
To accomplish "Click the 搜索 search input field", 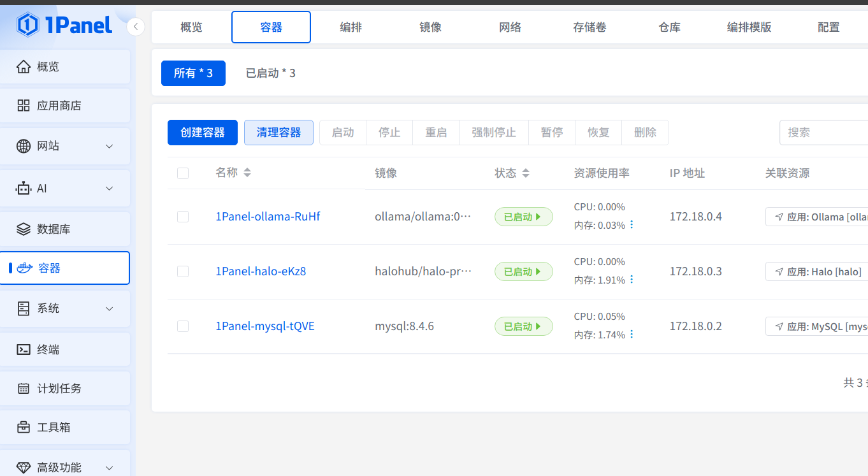I will tap(823, 133).
